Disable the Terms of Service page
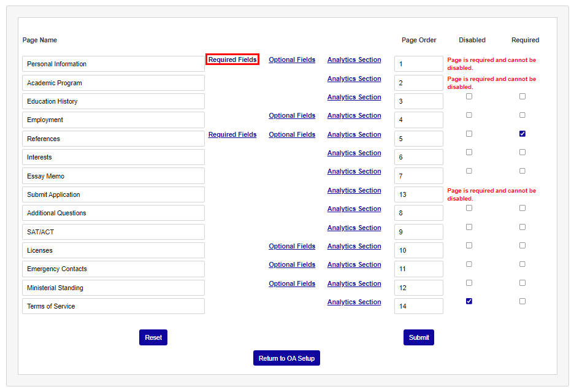Screen dimensions: 574x392 tap(469, 301)
